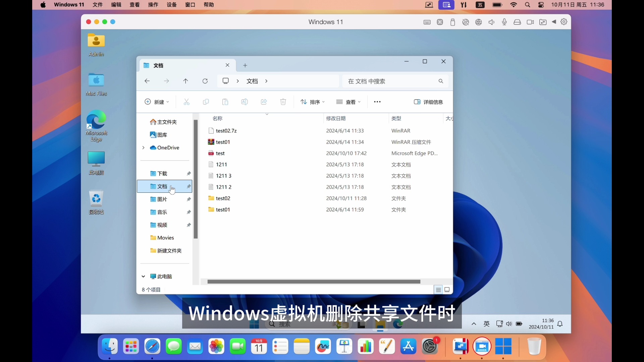Add a new Explorer tab
The image size is (644, 362).
(x=245, y=65)
